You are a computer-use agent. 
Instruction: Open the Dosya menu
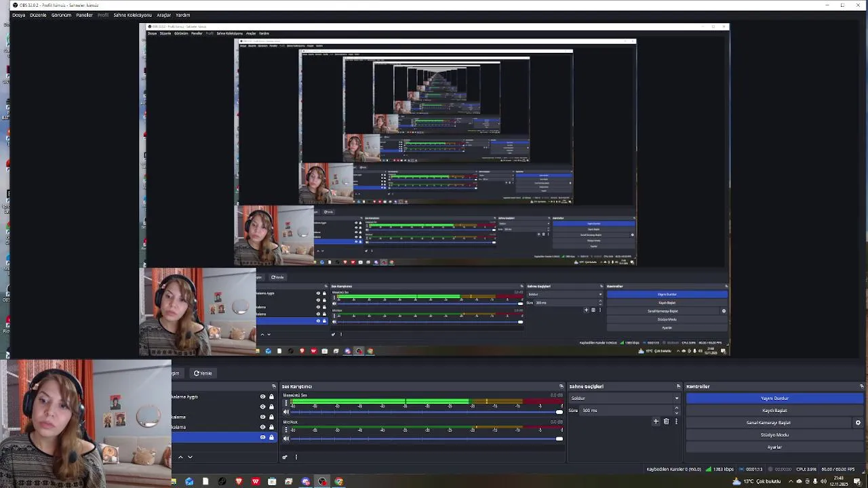(x=18, y=15)
